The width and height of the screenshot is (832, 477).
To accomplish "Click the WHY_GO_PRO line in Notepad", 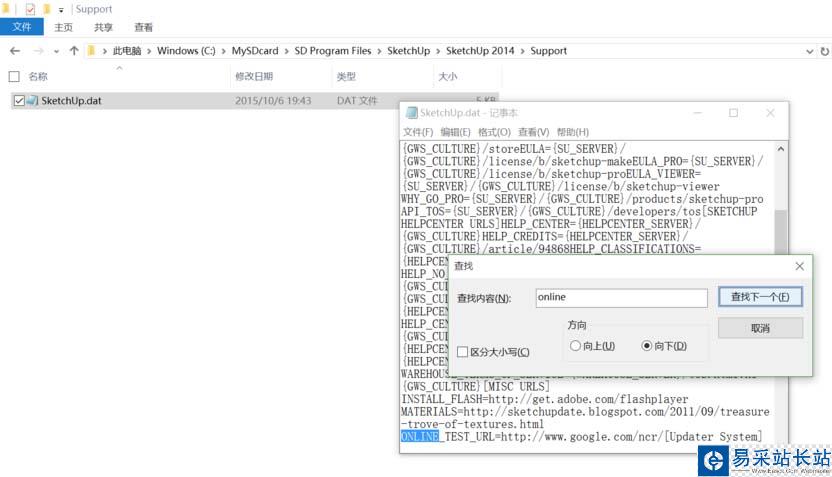I will [x=582, y=199].
